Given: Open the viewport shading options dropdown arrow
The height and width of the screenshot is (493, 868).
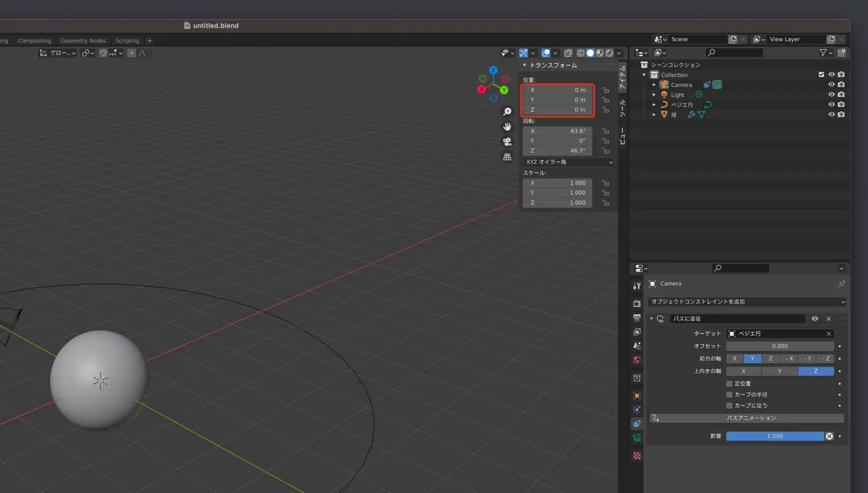Looking at the screenshot, I should pyautogui.click(x=618, y=53).
